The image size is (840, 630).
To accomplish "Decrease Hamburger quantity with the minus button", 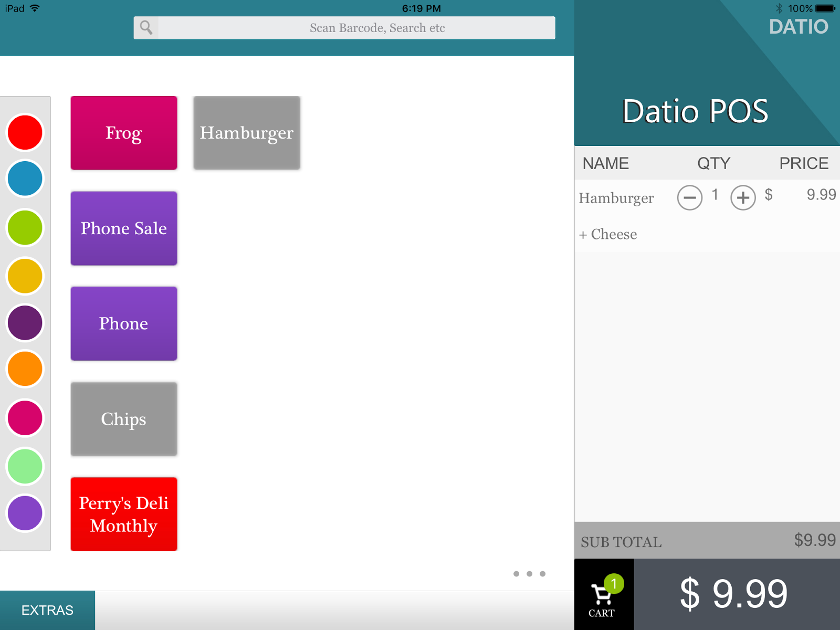I will [690, 197].
